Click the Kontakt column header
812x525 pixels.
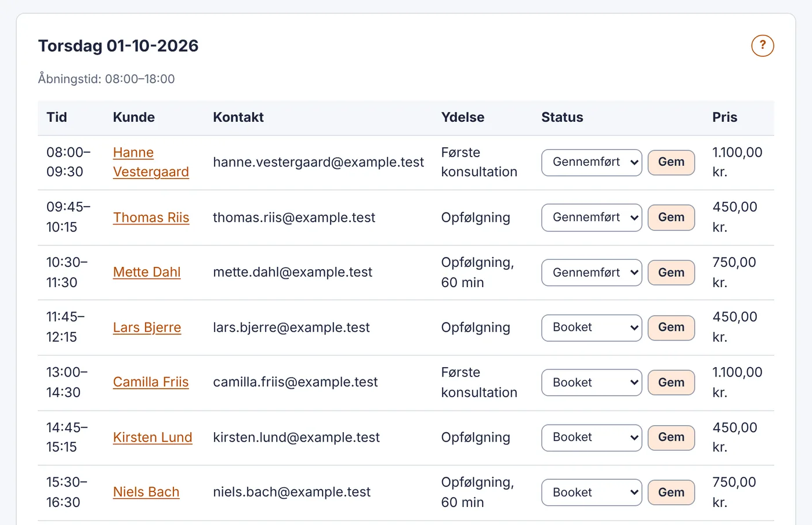[x=238, y=117]
